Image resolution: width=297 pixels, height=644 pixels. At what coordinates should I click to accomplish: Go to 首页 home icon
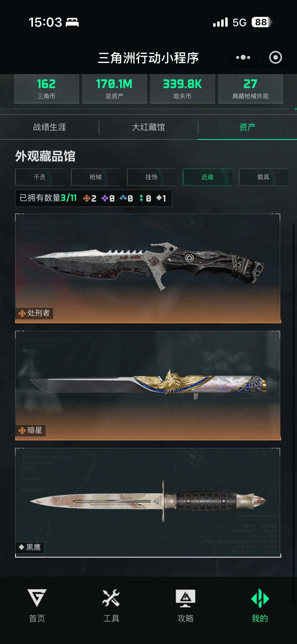[37, 598]
